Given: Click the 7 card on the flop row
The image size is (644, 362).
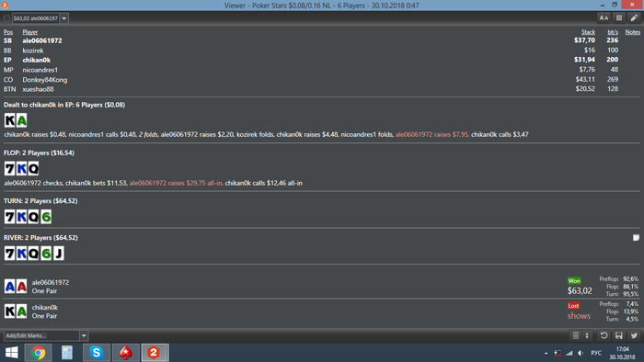Looking at the screenshot, I should click(x=9, y=168).
